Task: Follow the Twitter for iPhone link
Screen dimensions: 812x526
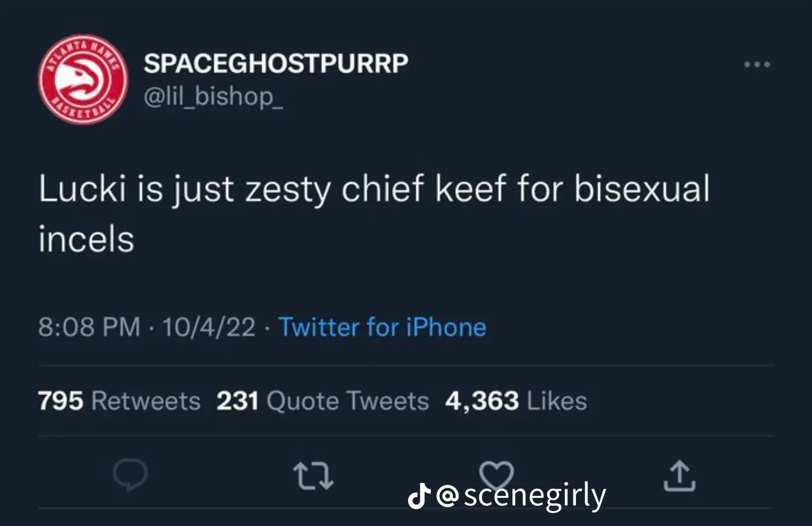Action: (x=382, y=326)
